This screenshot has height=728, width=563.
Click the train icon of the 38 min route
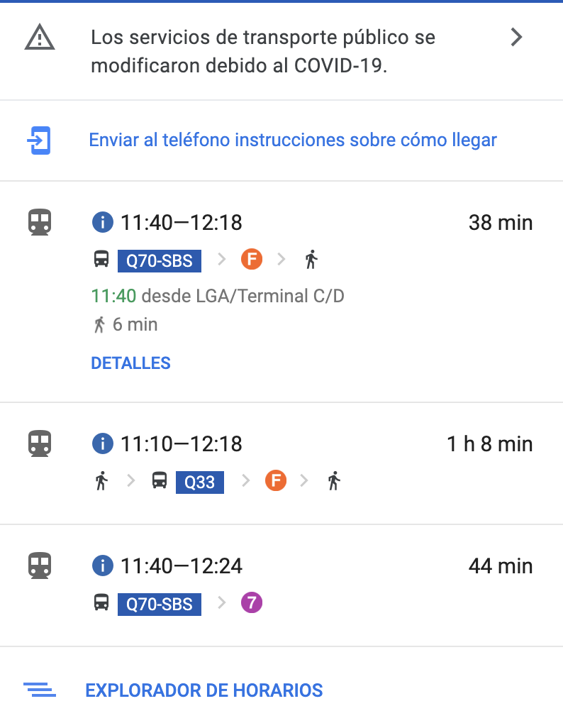pos(40,222)
